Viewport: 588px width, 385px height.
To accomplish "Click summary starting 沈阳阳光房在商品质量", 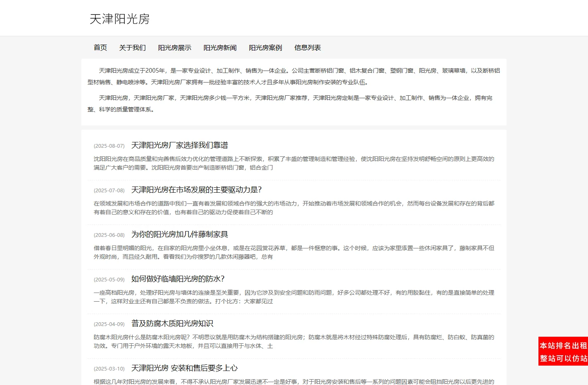I will pyautogui.click(x=294, y=163).
